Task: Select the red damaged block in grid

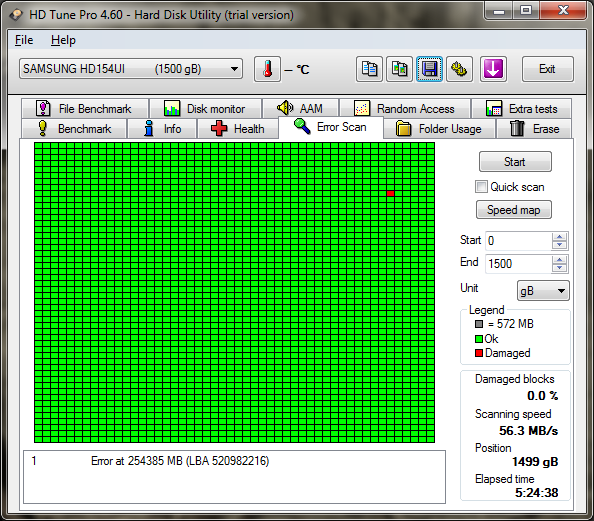Action: [x=391, y=193]
